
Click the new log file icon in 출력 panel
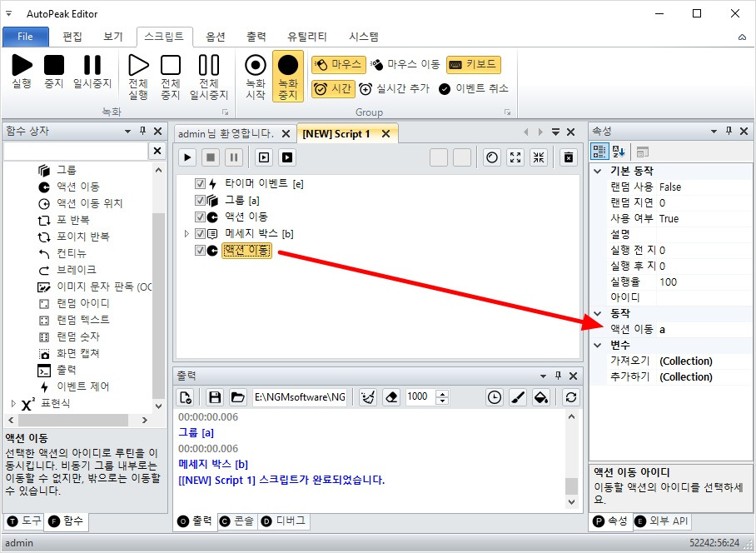point(186,397)
